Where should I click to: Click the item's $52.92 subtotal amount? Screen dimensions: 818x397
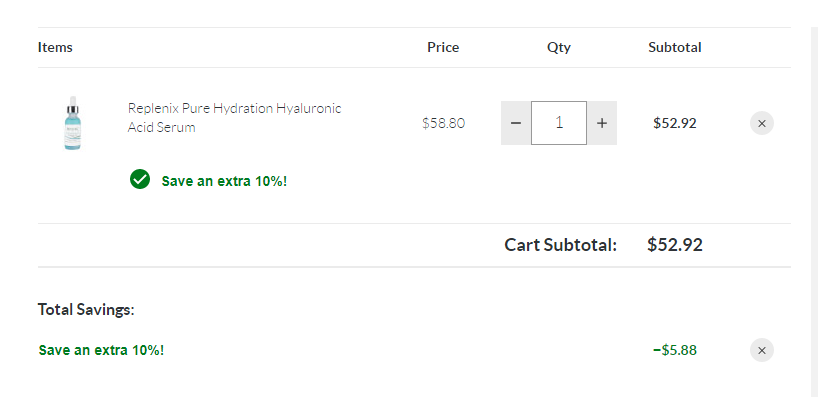pyautogui.click(x=675, y=123)
